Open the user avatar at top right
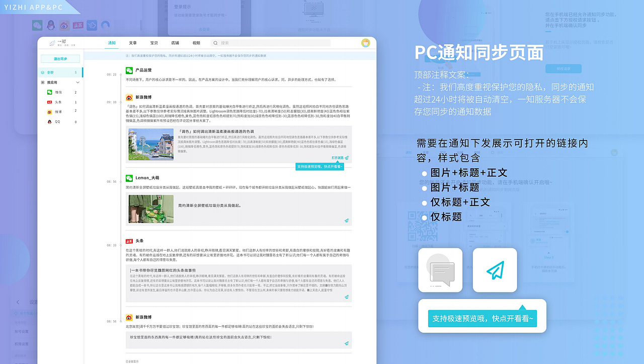Image resolution: width=644 pixels, height=364 pixels. click(366, 43)
